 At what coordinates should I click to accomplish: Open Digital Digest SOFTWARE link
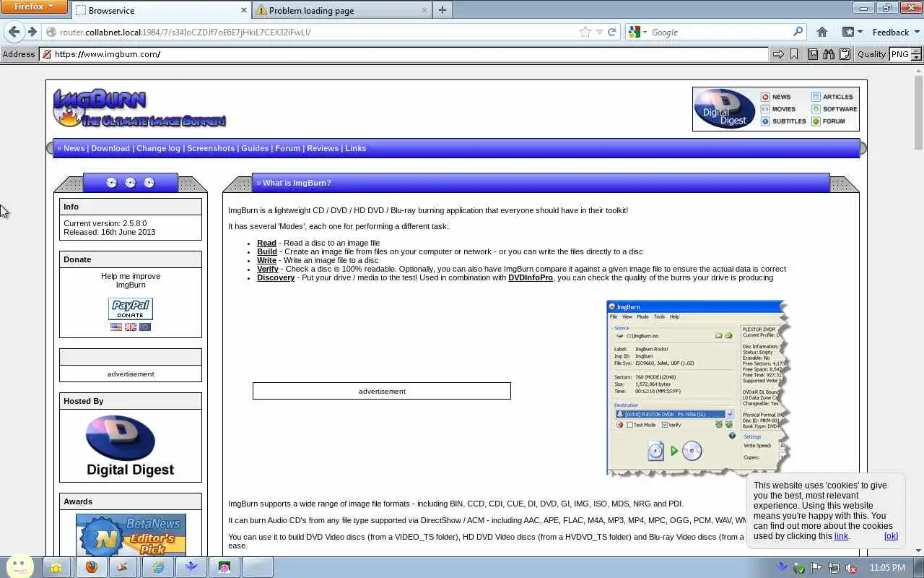point(834,109)
